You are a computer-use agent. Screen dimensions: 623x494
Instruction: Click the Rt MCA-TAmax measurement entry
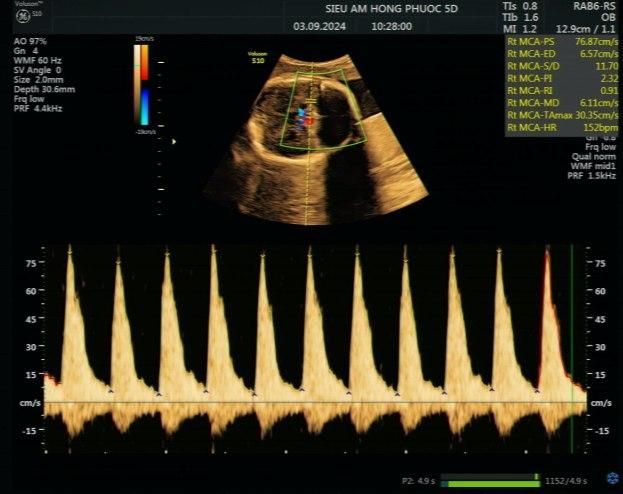tap(561, 114)
